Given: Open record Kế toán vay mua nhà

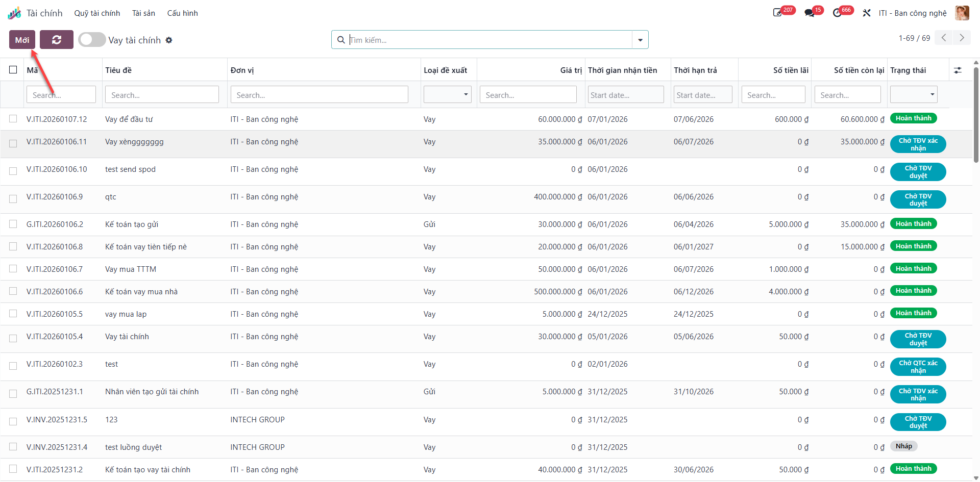Looking at the screenshot, I should [141, 291].
